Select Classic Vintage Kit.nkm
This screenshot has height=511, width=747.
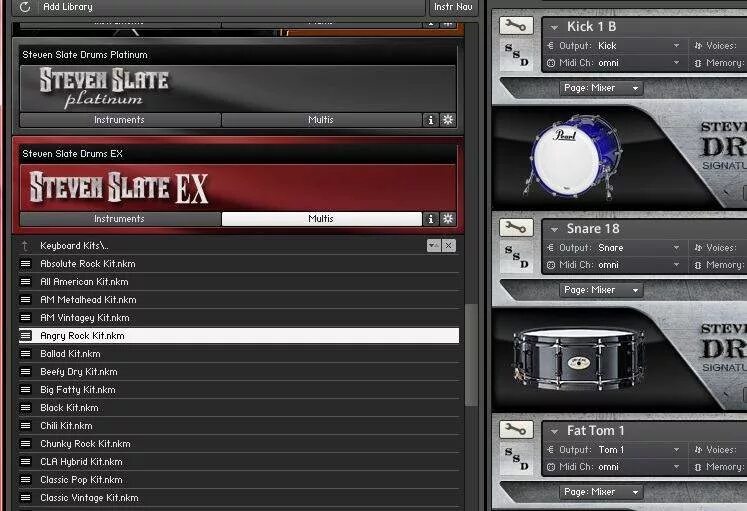click(239, 498)
